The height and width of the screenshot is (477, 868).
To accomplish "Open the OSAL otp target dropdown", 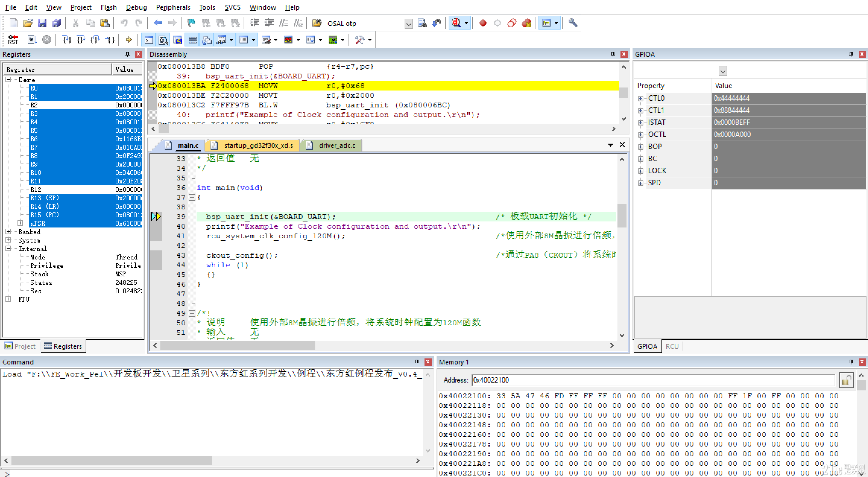I will [x=409, y=24].
